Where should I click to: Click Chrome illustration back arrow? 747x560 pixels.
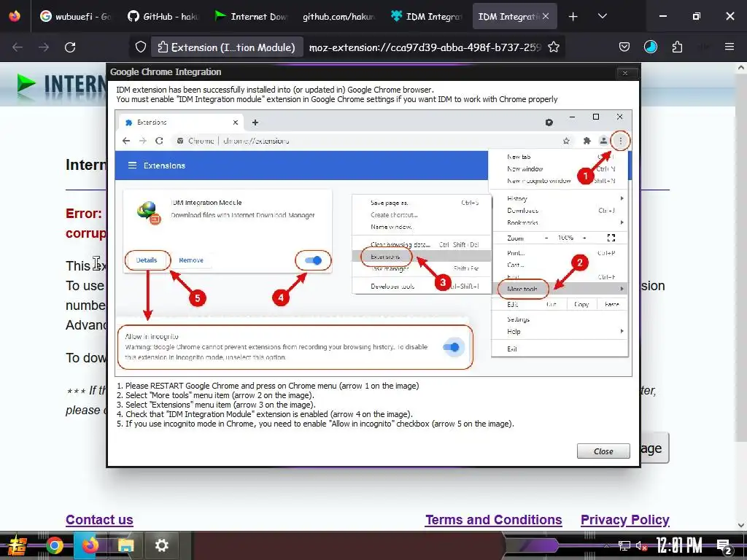(x=125, y=141)
